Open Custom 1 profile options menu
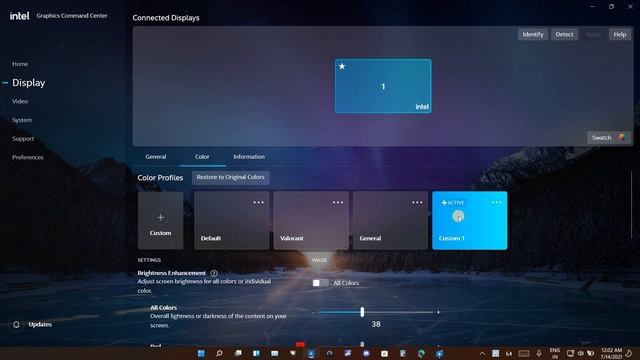 [x=497, y=202]
